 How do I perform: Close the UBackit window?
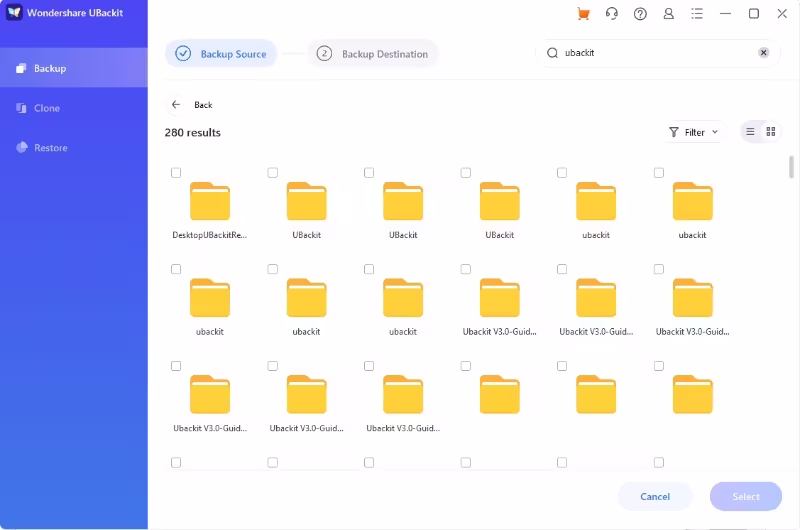(x=782, y=14)
